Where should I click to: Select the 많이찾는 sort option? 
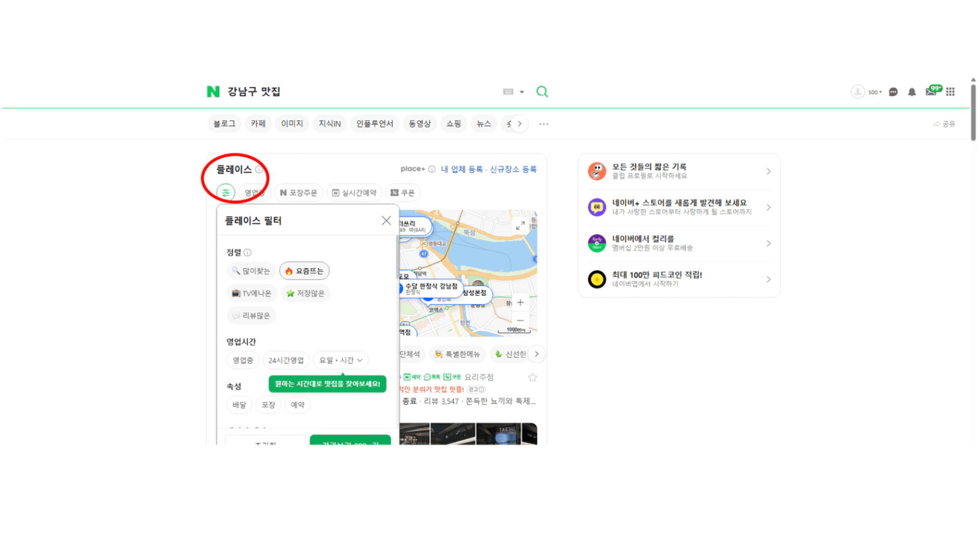coord(251,271)
